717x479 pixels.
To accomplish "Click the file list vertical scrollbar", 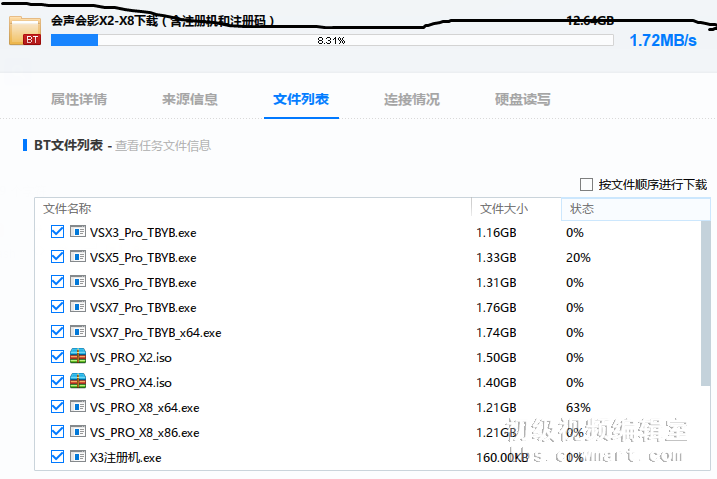I will tap(705, 304).
